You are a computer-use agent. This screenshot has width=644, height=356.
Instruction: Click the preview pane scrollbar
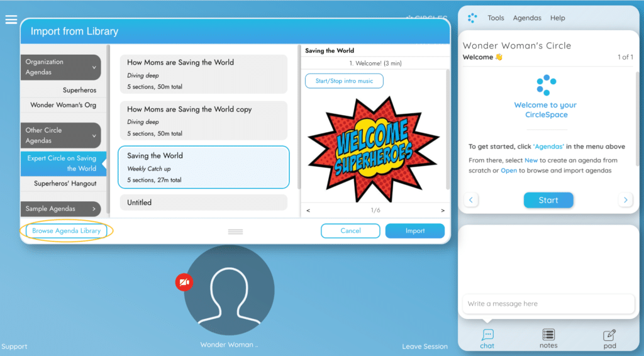448,130
